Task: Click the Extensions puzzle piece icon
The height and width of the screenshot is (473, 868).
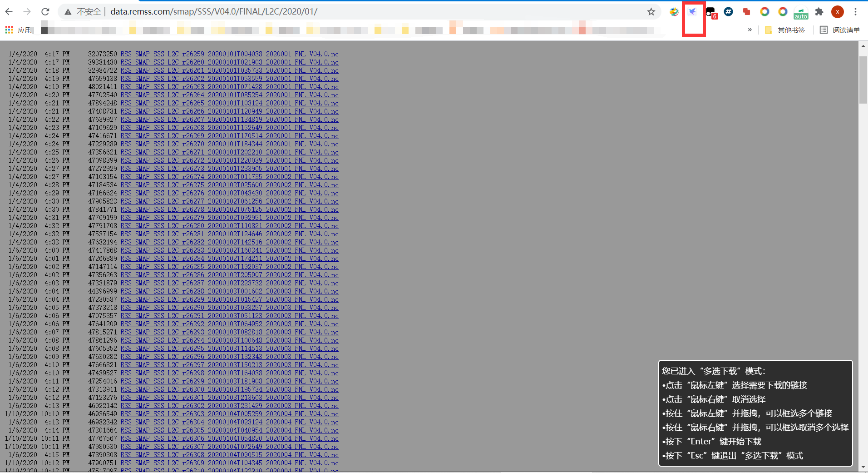Action: (819, 12)
